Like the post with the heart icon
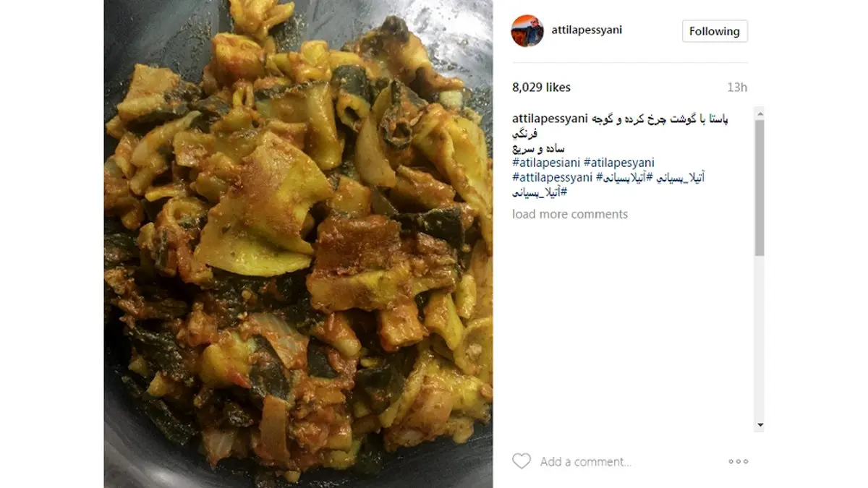 (521, 461)
